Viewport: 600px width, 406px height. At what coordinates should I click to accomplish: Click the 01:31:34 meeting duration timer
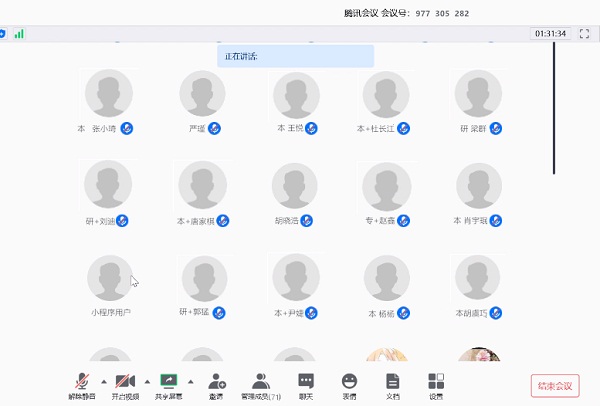551,34
